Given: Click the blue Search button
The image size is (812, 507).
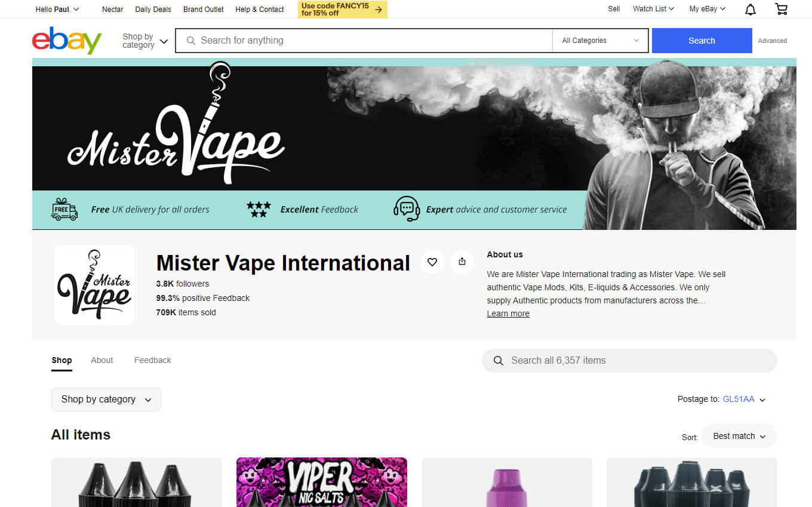Looking at the screenshot, I should (x=702, y=41).
